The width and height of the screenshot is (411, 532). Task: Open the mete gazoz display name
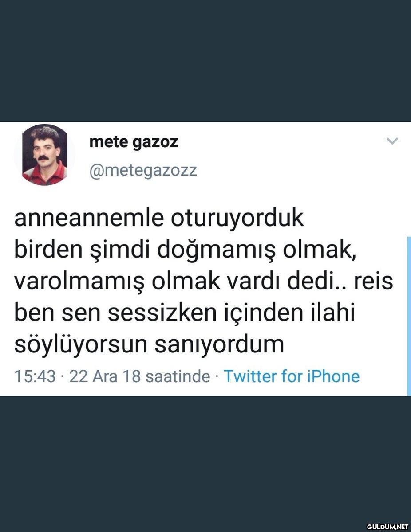click(x=134, y=142)
